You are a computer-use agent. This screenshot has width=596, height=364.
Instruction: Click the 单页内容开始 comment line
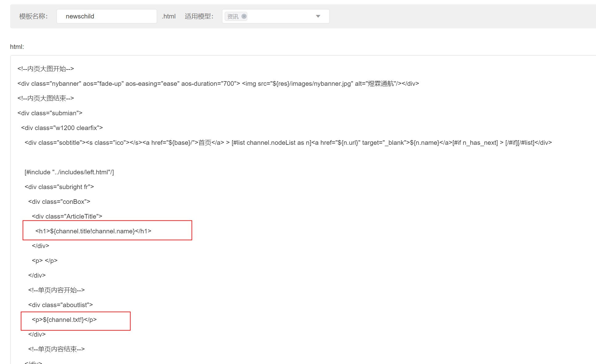[x=56, y=290]
